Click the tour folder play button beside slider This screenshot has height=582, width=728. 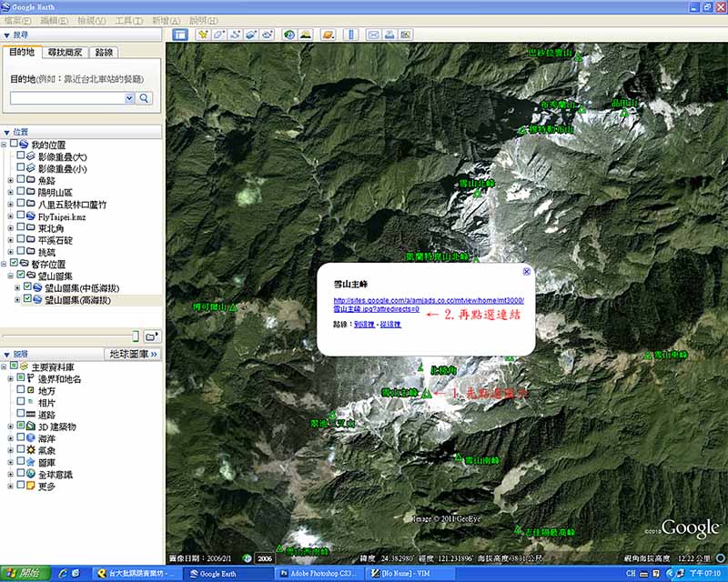tap(152, 336)
